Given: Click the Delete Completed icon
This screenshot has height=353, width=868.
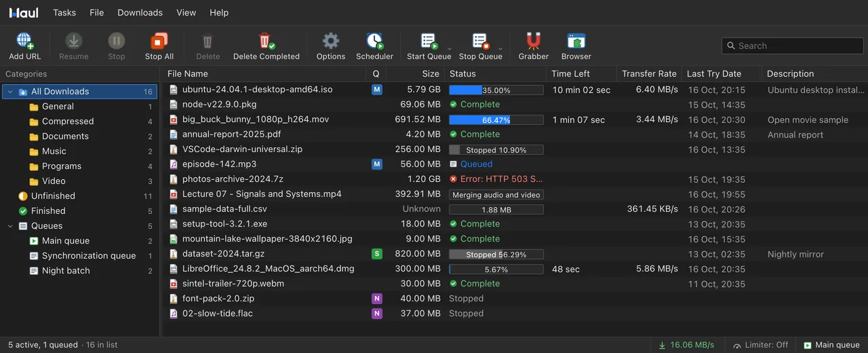Looking at the screenshot, I should point(266,41).
